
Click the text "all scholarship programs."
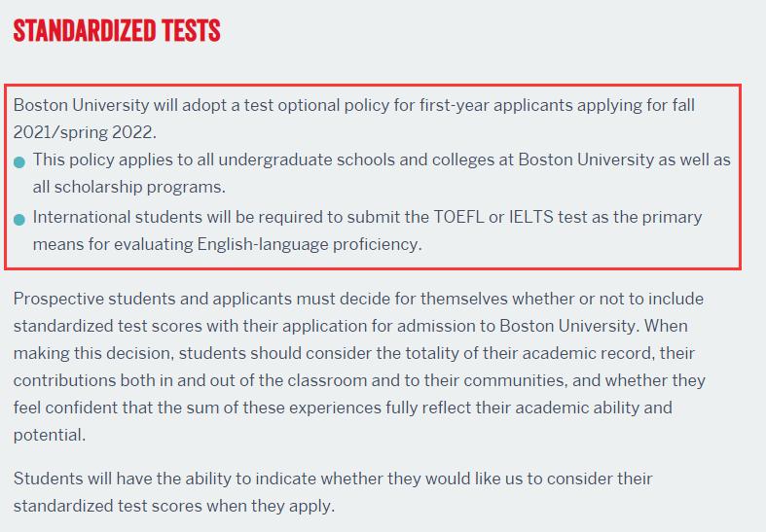129,186
